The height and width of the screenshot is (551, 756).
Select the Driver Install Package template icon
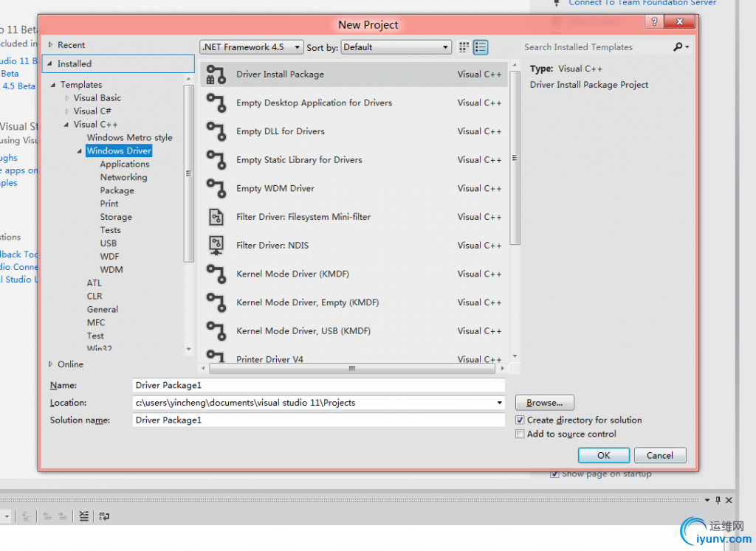[216, 74]
